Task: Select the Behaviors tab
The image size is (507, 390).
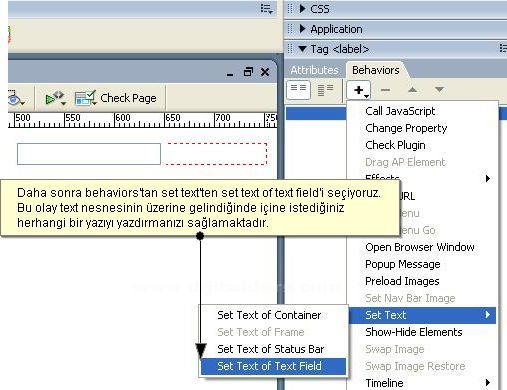Action: (x=376, y=70)
